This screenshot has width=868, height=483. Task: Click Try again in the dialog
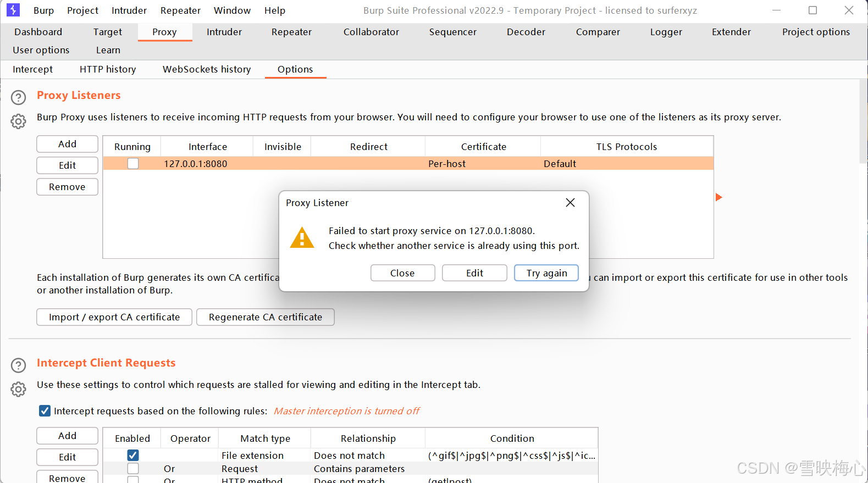(x=546, y=273)
